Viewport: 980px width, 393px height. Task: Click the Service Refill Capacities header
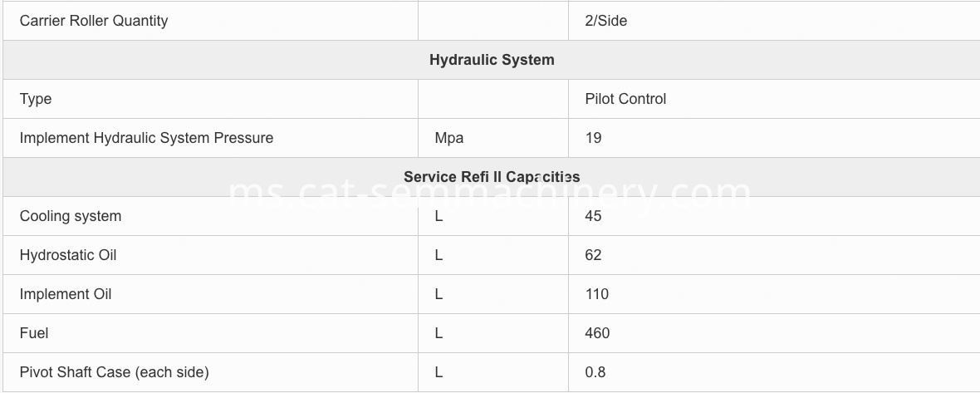[492, 177]
